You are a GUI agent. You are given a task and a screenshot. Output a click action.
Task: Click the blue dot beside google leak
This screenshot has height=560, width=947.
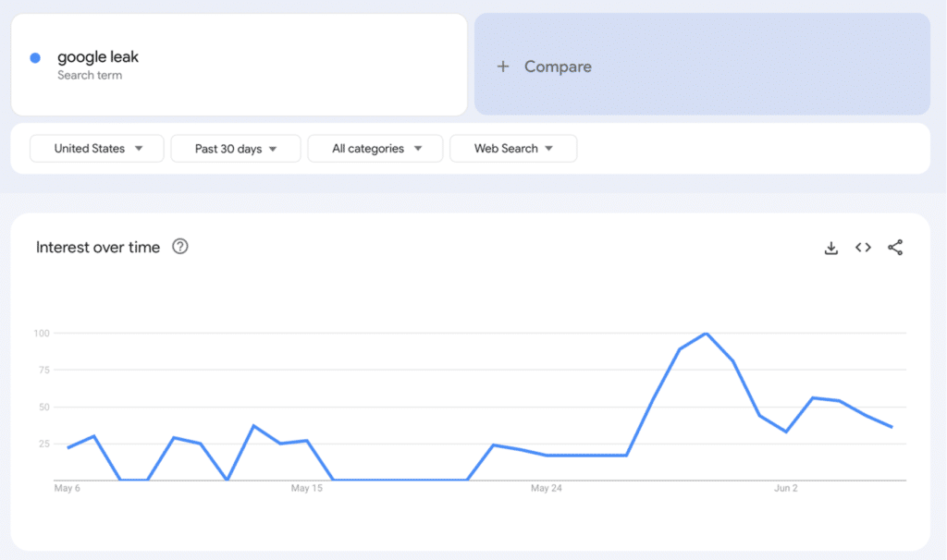[x=36, y=56]
